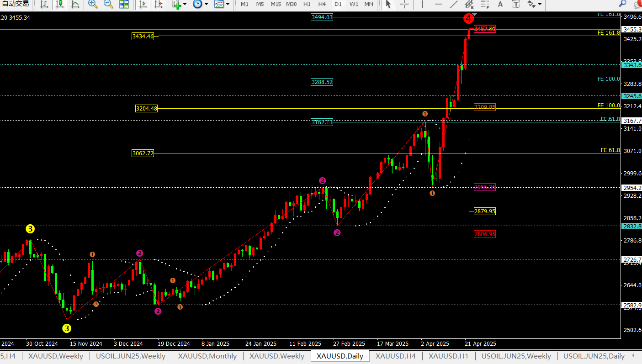Click the zoom out magnifier icon
The height and width of the screenshot is (364, 642).
pos(108,4)
